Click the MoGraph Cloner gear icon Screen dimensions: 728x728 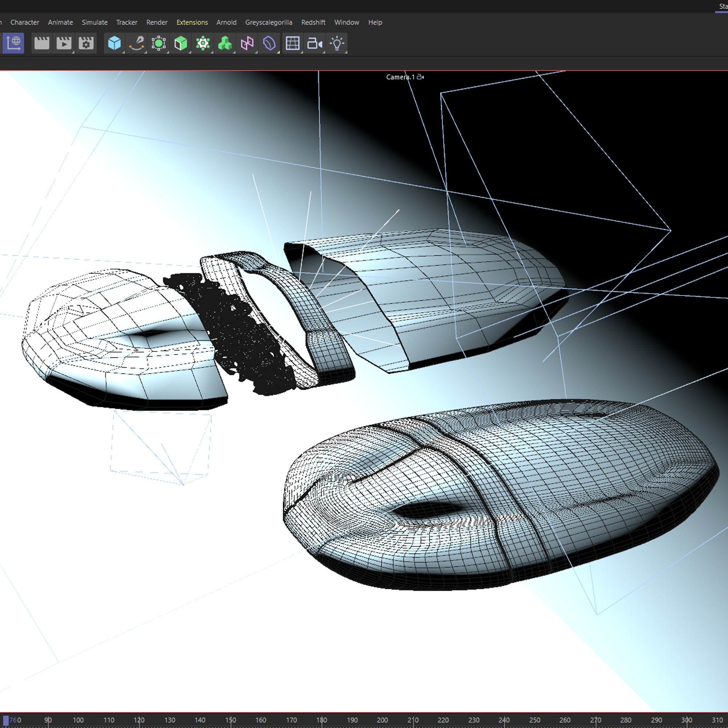pyautogui.click(x=203, y=43)
